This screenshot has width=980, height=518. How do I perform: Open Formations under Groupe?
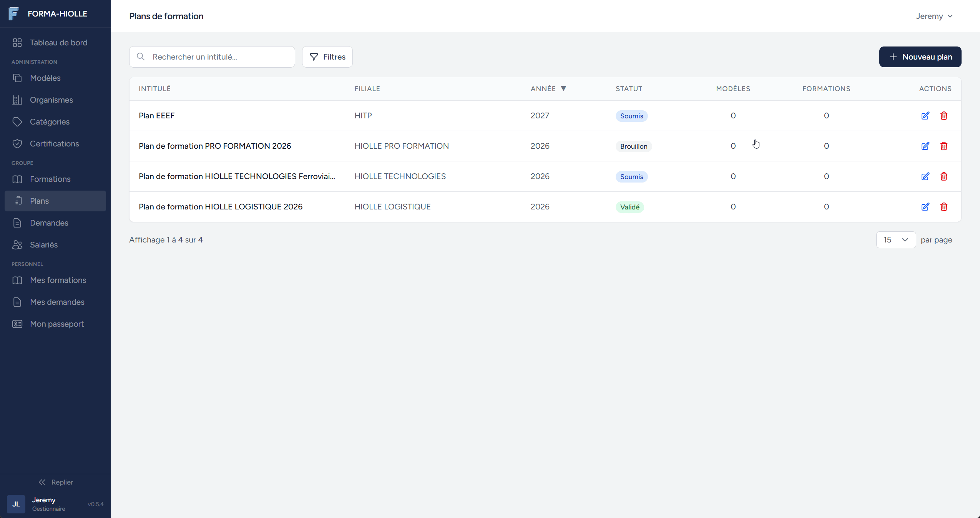click(x=55, y=179)
